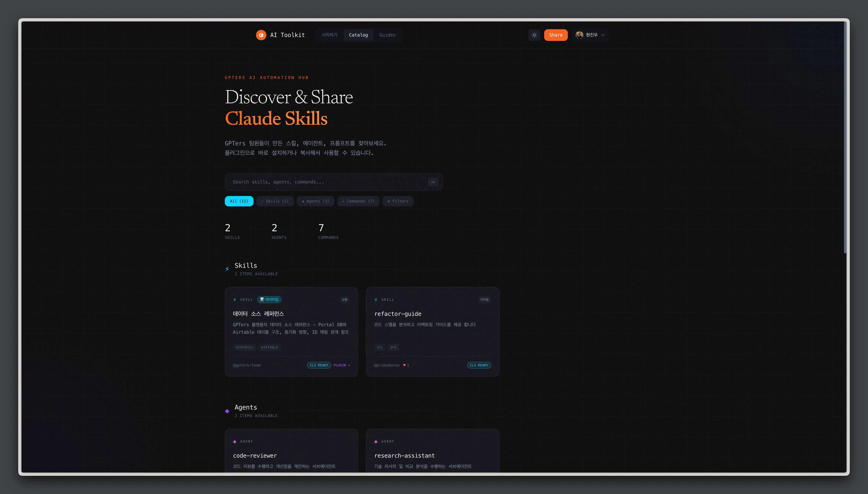Select the All (11) filter chip

tap(239, 201)
